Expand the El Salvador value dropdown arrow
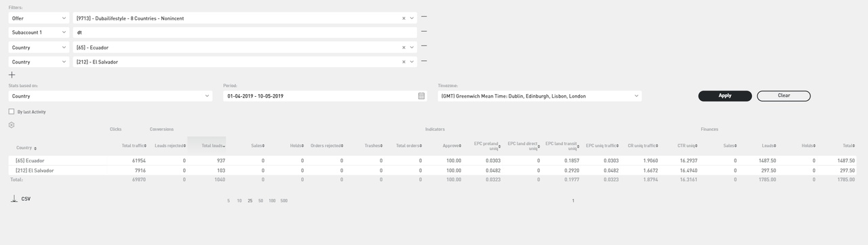Image resolution: width=868 pixels, height=245 pixels. click(412, 62)
